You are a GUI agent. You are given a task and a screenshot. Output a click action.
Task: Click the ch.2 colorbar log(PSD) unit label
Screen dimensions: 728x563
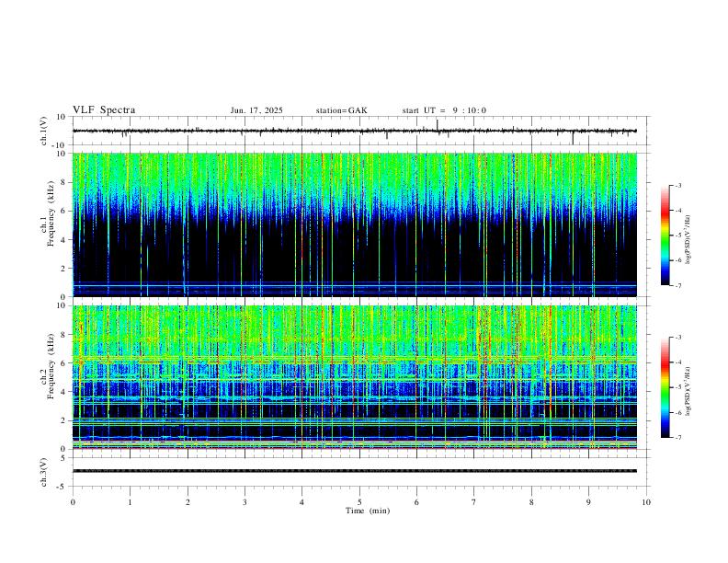pyautogui.click(x=688, y=391)
